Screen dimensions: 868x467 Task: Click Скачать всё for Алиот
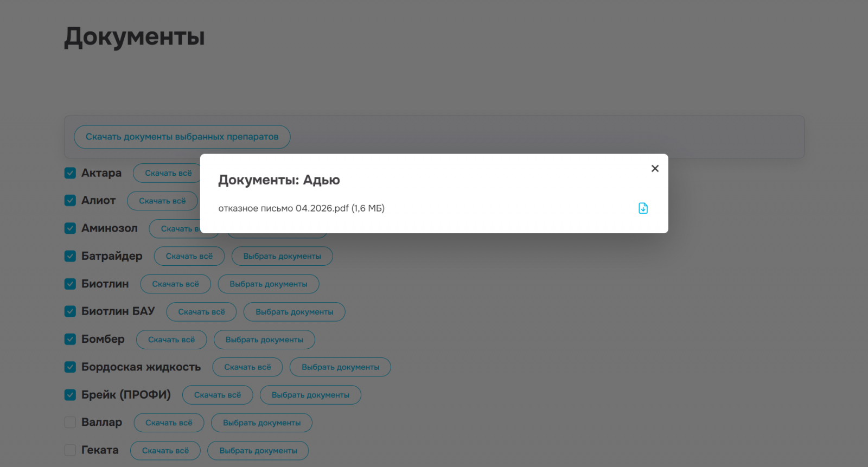coord(162,201)
